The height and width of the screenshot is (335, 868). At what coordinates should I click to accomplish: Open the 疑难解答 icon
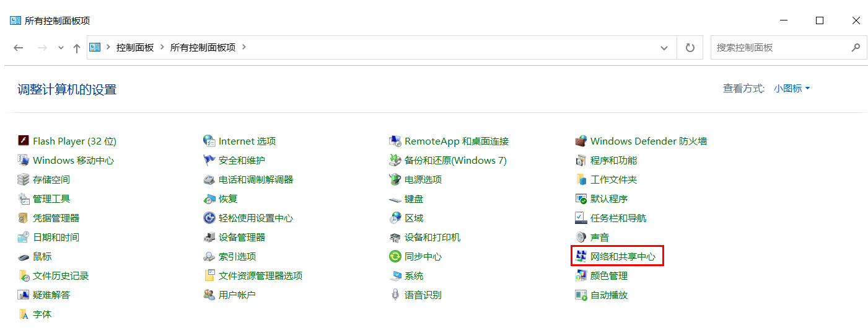coord(24,295)
